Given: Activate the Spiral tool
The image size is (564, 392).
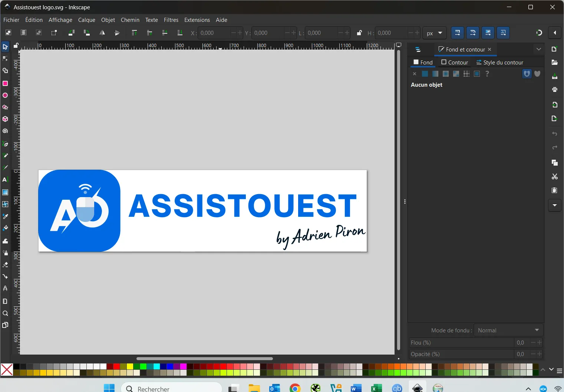Looking at the screenshot, I should tap(5, 131).
